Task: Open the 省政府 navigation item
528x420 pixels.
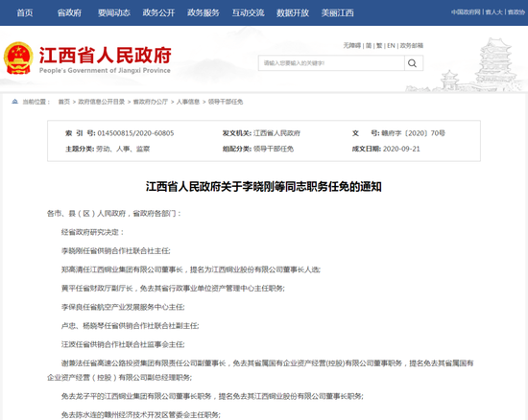Action: (x=69, y=12)
